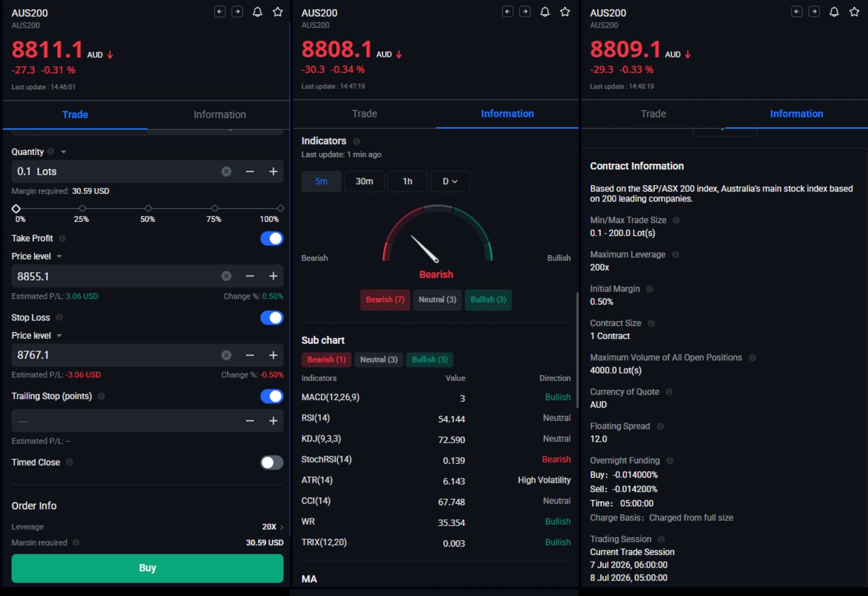Click the Sub chart Bearish (1) filter chip
This screenshot has width=868, height=596.
coord(326,360)
